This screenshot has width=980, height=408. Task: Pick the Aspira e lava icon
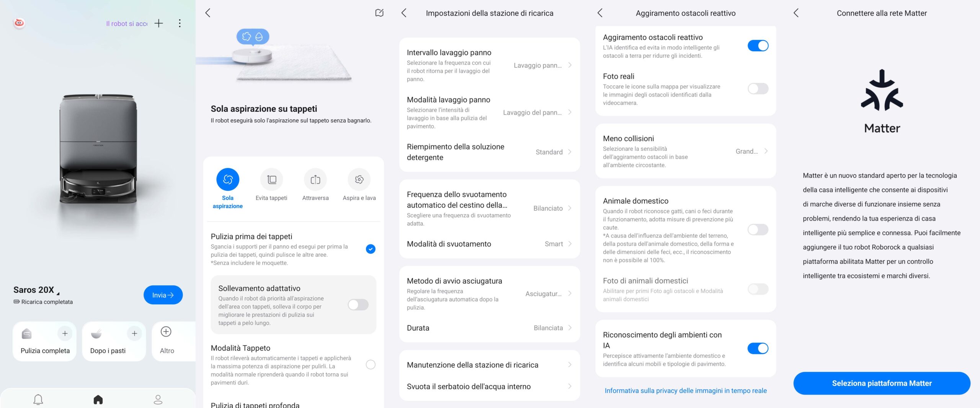click(x=359, y=179)
